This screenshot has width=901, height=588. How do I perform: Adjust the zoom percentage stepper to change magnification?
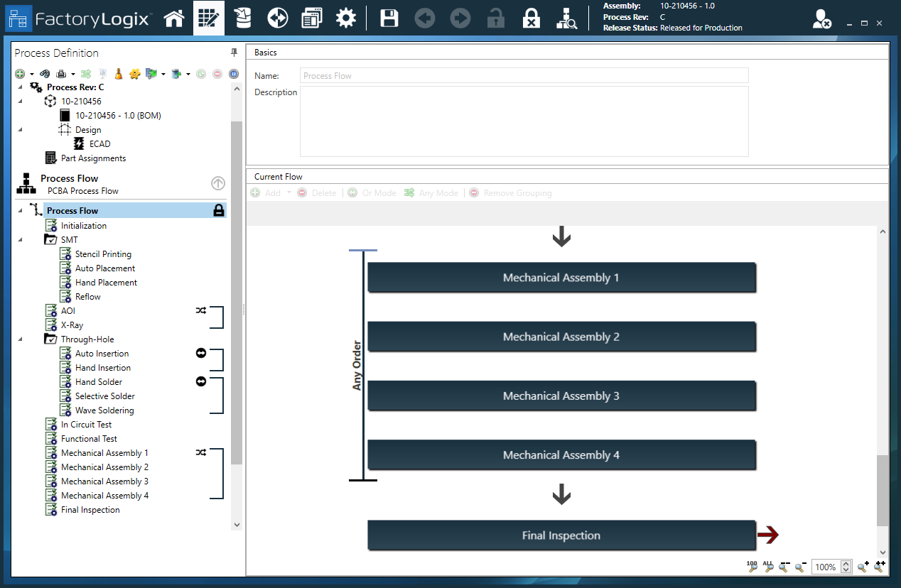pyautogui.click(x=847, y=567)
